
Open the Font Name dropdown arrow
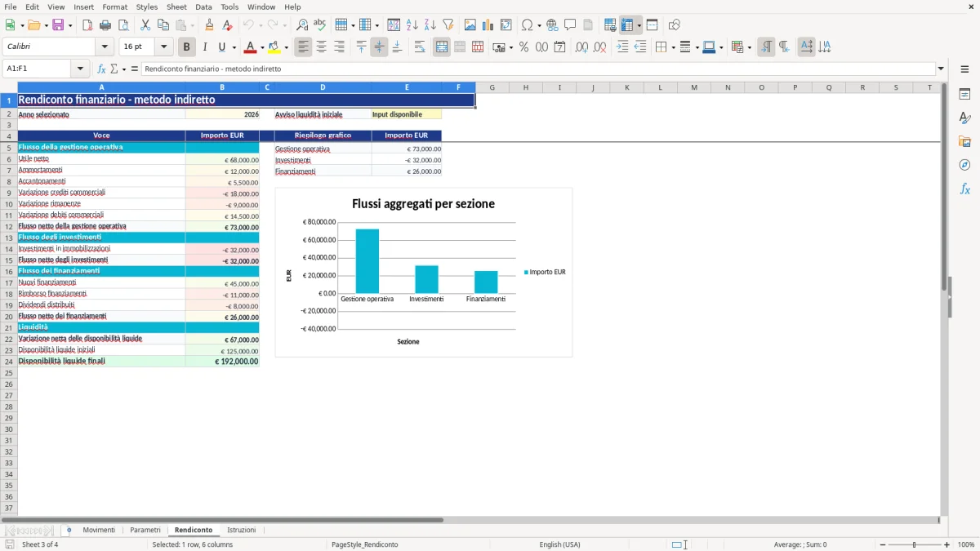click(104, 47)
